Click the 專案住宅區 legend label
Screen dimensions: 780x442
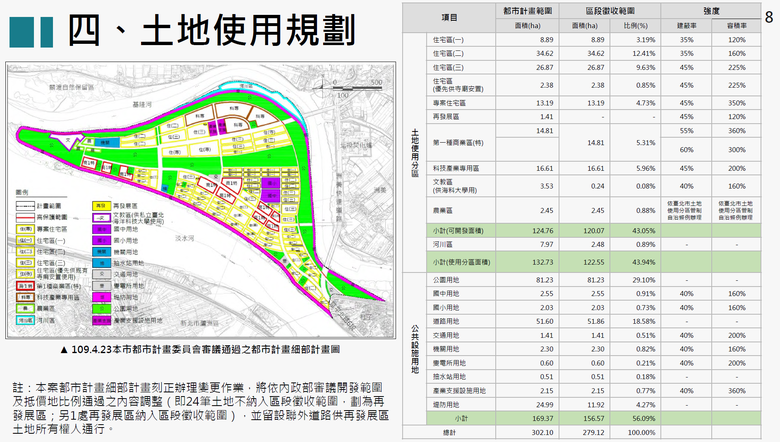(52, 229)
